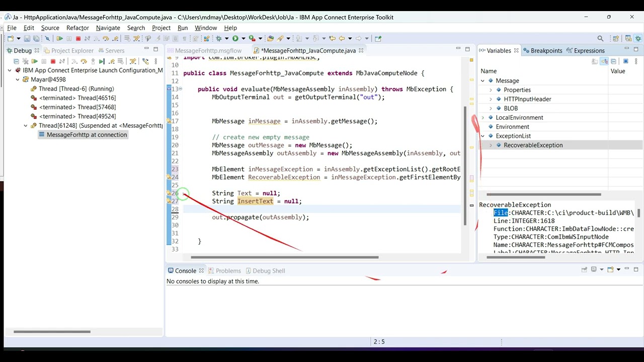
Task: Expand the Properties variable node
Action: [491, 90]
